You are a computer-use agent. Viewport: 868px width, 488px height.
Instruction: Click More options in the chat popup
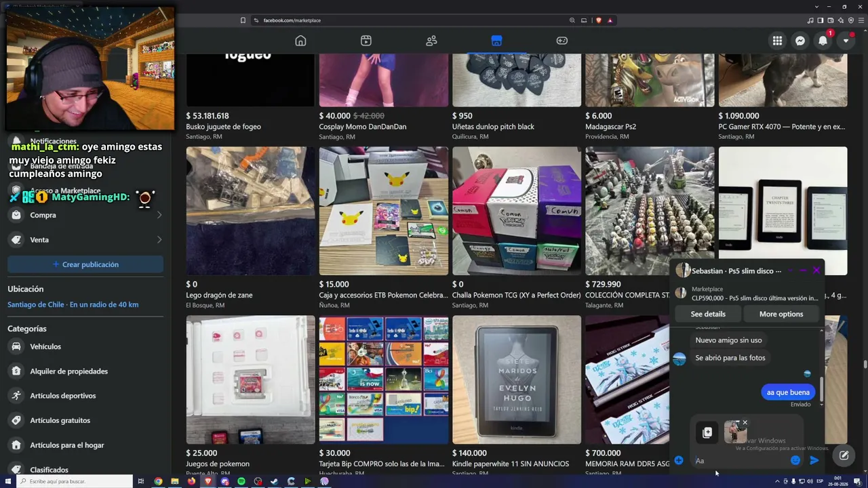(781, 314)
